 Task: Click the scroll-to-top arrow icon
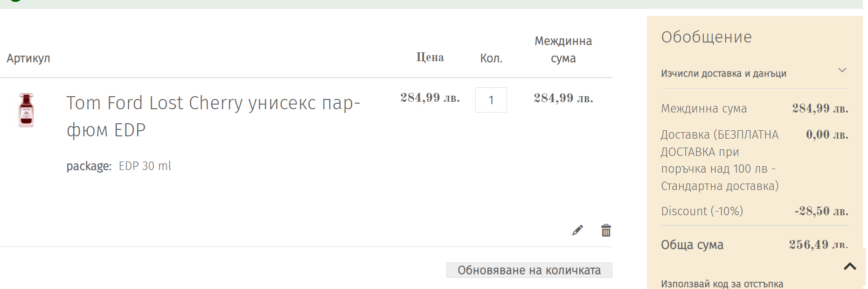(850, 267)
